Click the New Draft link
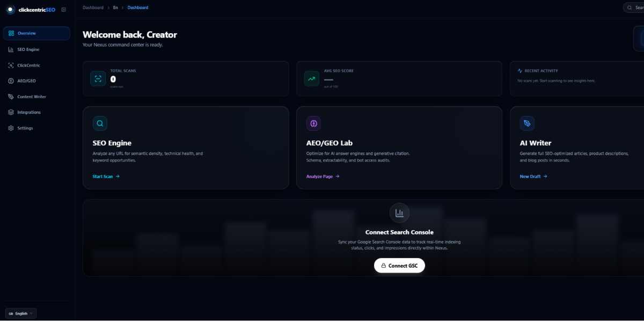 pyautogui.click(x=533, y=176)
